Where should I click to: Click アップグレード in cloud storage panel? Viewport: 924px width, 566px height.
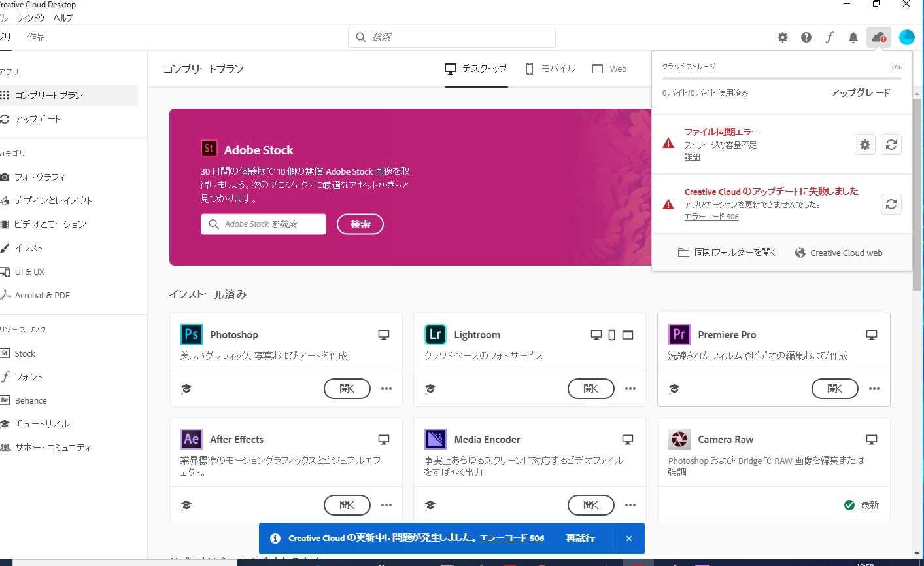[x=860, y=93]
